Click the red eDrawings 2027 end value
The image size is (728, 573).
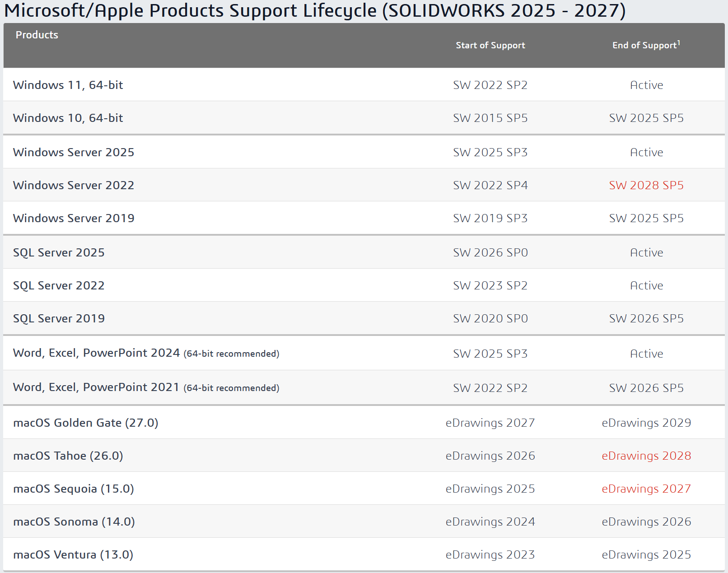(x=646, y=489)
